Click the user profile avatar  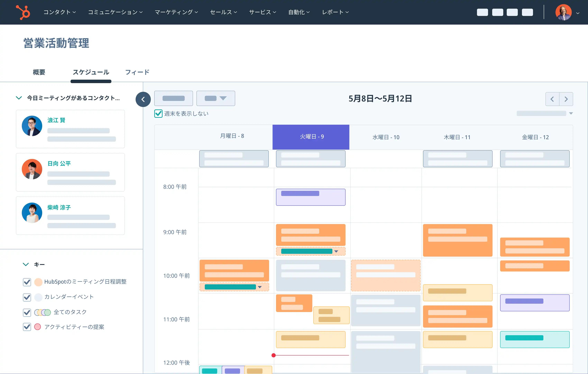(563, 12)
